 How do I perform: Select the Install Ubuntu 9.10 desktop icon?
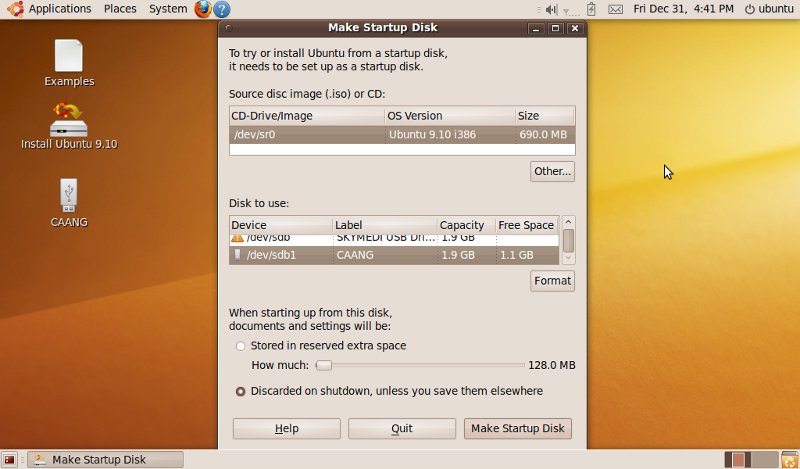point(69,126)
